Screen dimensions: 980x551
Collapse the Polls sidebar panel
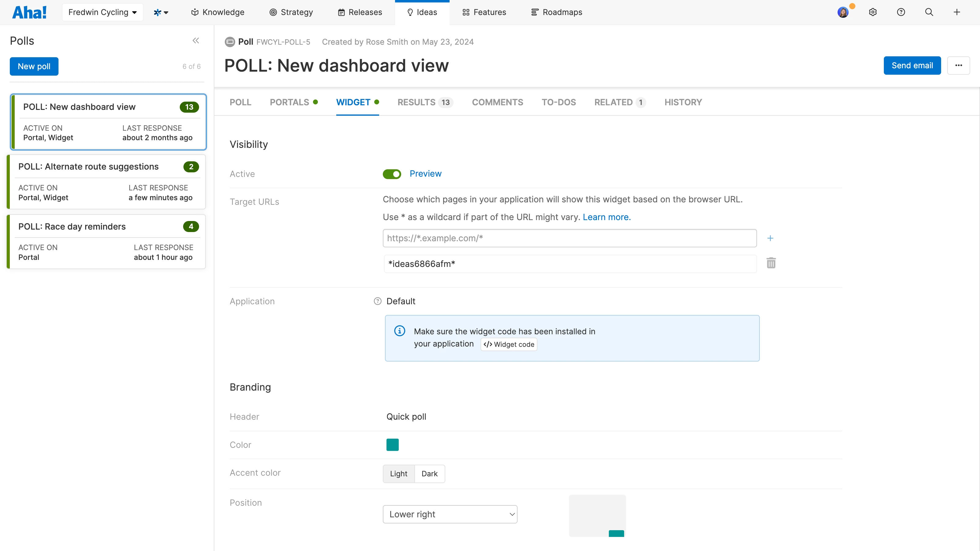pyautogui.click(x=196, y=41)
